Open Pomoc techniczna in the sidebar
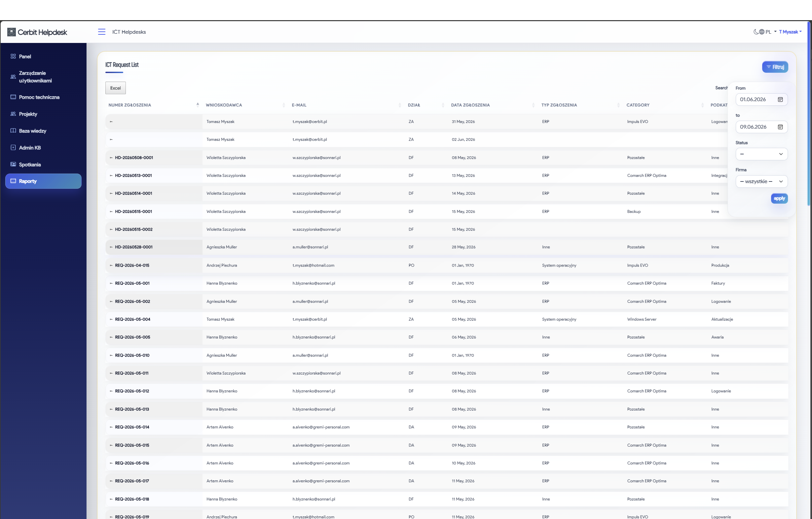This screenshot has height=519, width=812. pyautogui.click(x=43, y=97)
